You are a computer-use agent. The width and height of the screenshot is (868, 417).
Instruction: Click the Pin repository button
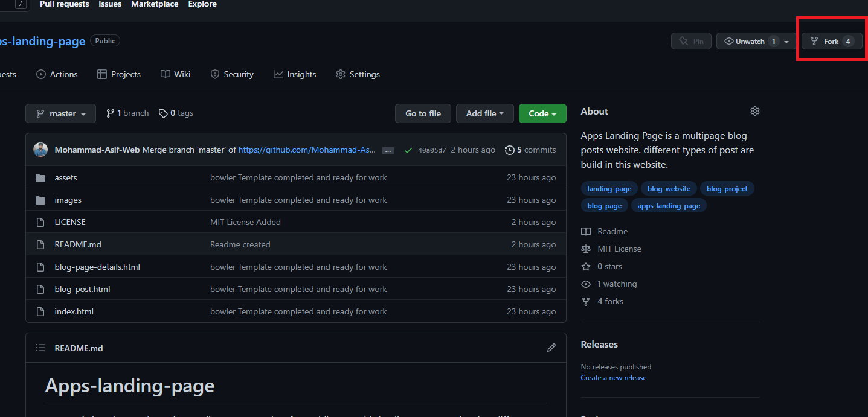(691, 41)
